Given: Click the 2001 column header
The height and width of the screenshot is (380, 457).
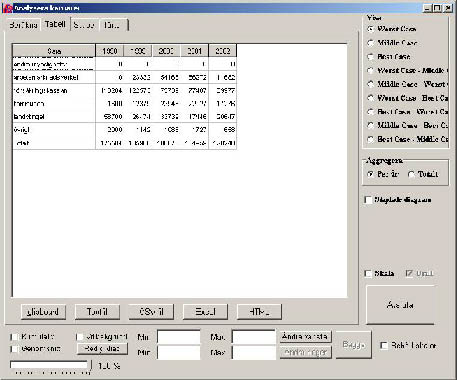Looking at the screenshot, I should 195,51.
